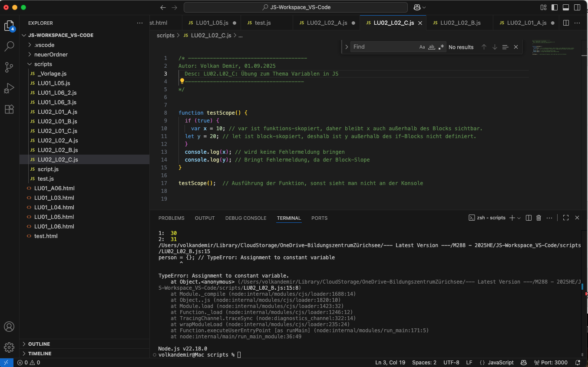Image resolution: width=588 pixels, height=367 pixels.
Task: Change indentation via Spaces: 2
Action: coord(424,362)
